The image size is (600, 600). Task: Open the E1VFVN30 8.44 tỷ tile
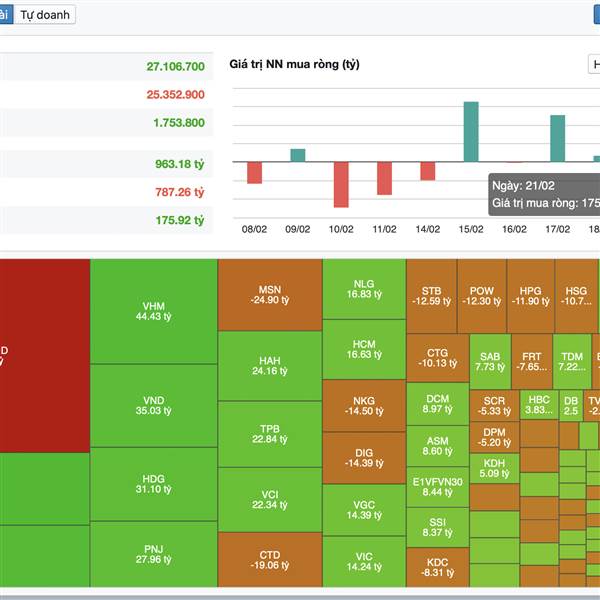(x=437, y=487)
